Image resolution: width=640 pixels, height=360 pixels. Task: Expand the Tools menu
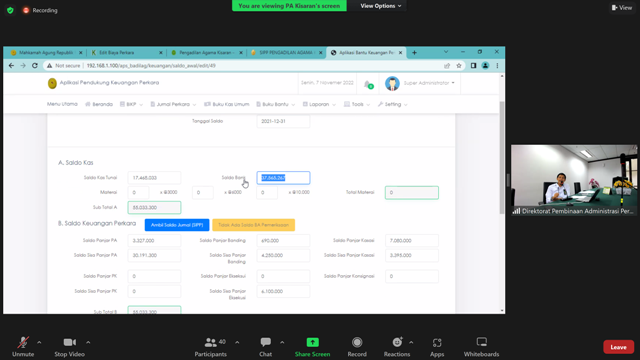(357, 104)
